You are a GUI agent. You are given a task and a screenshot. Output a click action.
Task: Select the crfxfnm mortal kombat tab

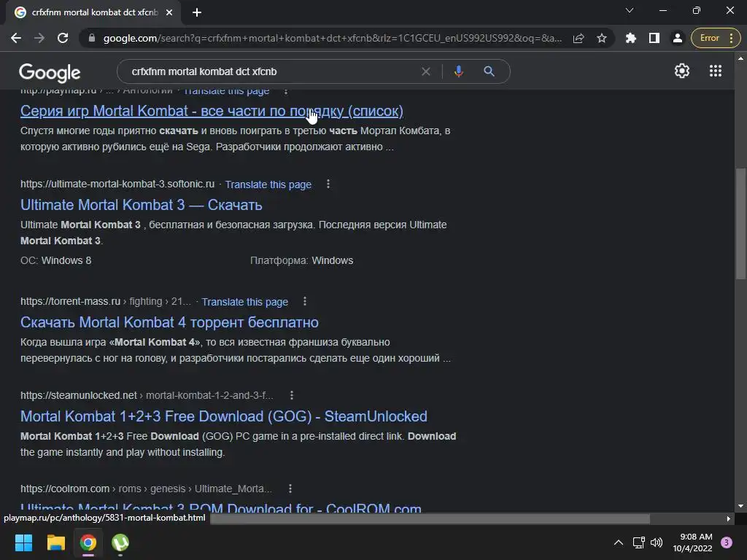(x=94, y=12)
